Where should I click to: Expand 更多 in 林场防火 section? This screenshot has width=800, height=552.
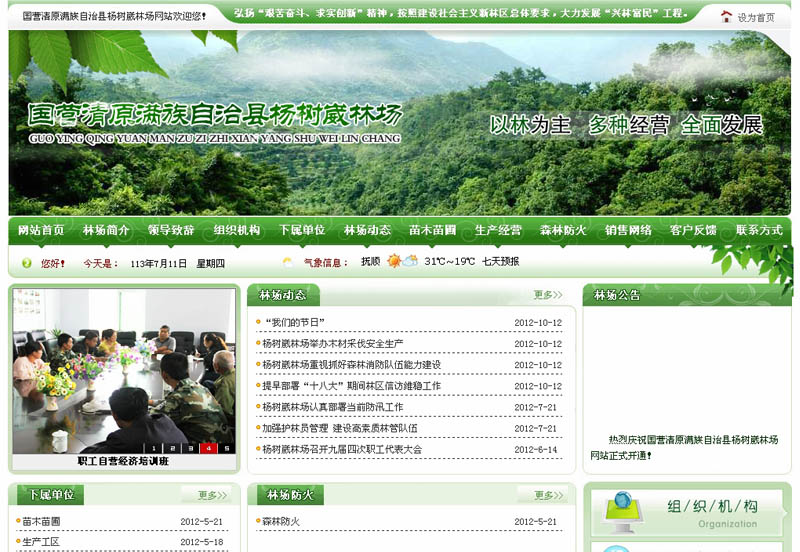pyautogui.click(x=547, y=495)
